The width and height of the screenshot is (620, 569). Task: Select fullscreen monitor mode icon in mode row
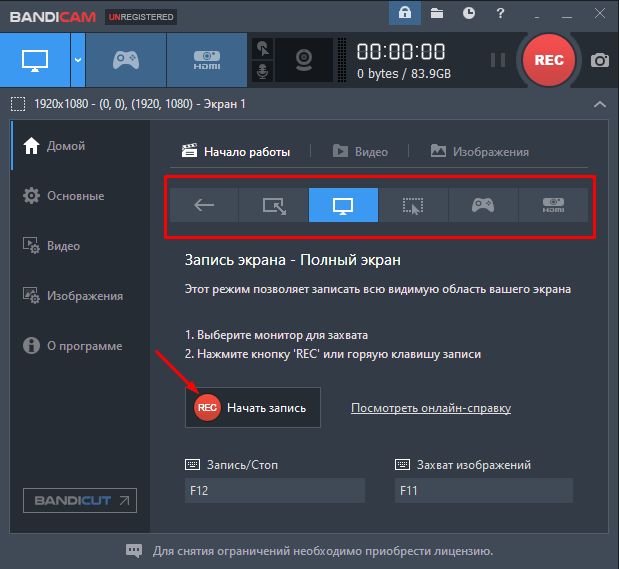point(343,205)
